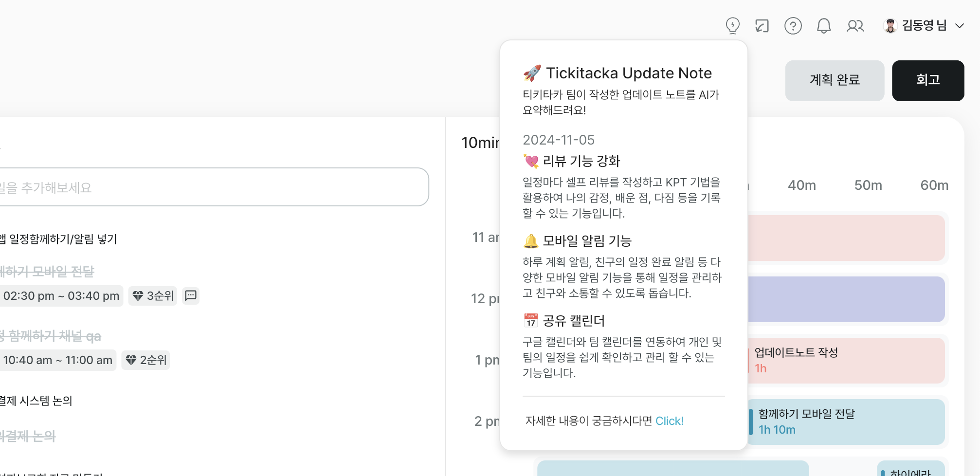Select the 함께하기 모바일 전달 schedule block
The width and height of the screenshot is (980, 476).
click(846, 421)
